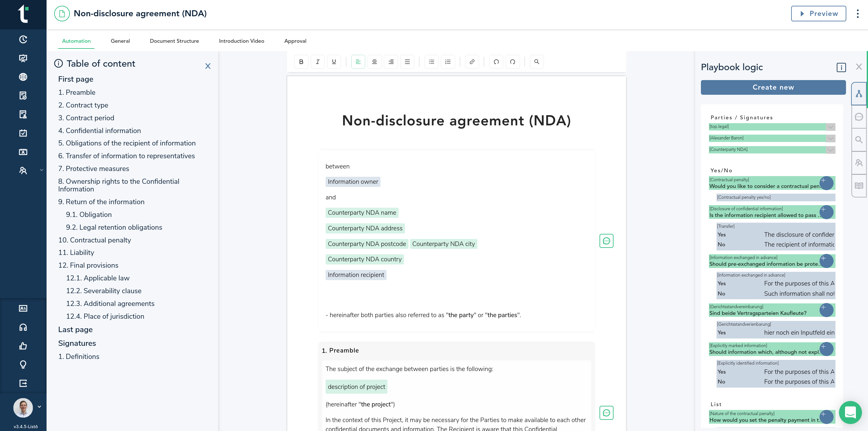Toggle underline formatting
The image size is (868, 431).
pos(334,62)
